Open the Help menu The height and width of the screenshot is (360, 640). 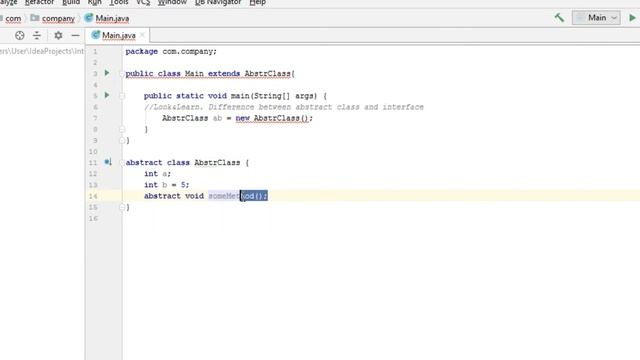(x=258, y=2)
